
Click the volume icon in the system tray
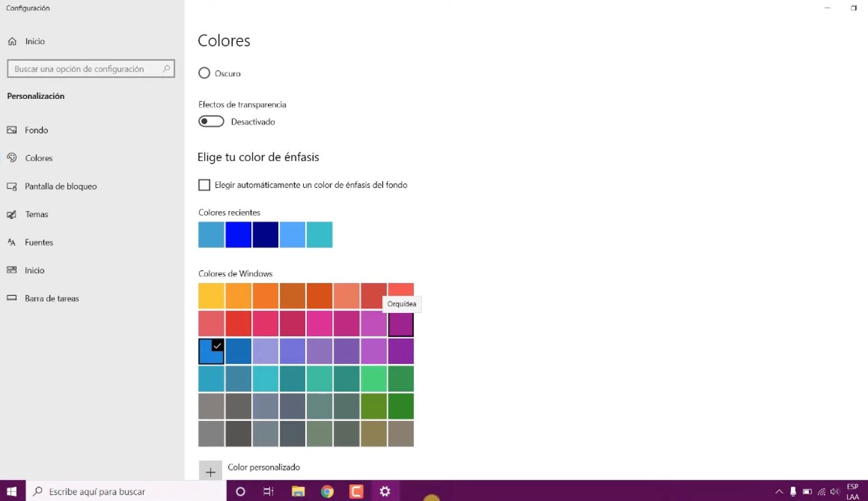click(835, 491)
